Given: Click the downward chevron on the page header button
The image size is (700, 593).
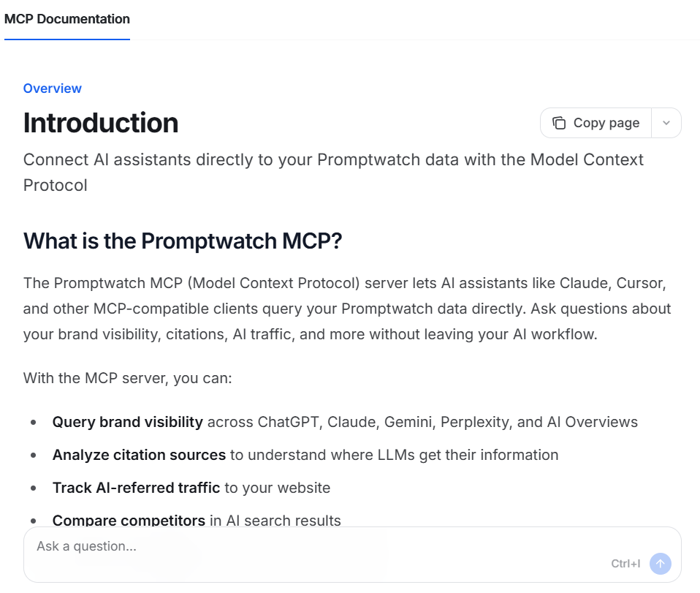Looking at the screenshot, I should (666, 122).
